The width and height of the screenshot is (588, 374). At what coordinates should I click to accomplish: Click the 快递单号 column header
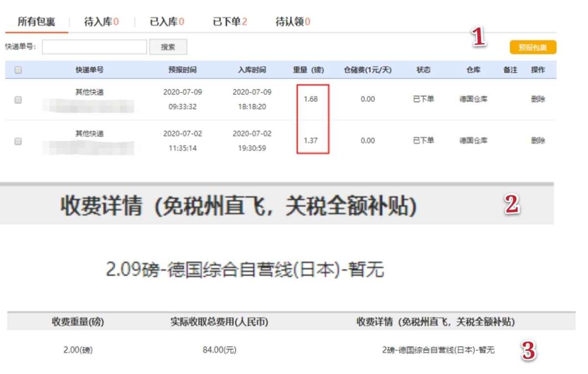point(89,70)
